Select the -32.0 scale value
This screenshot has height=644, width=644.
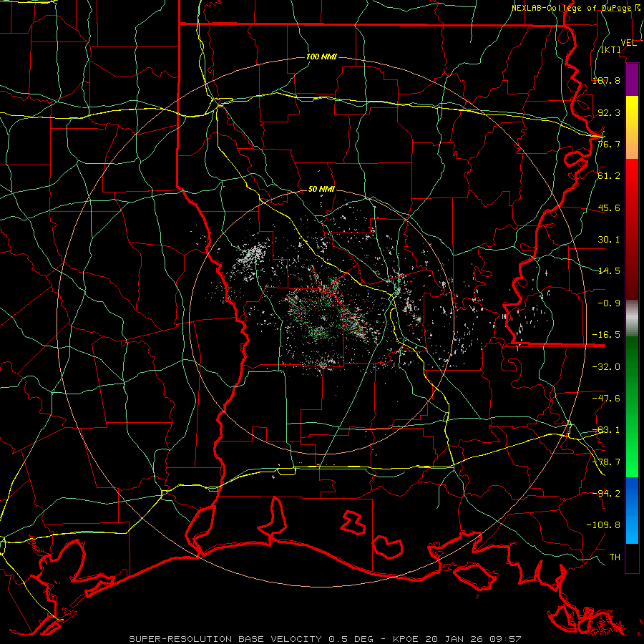(606, 367)
